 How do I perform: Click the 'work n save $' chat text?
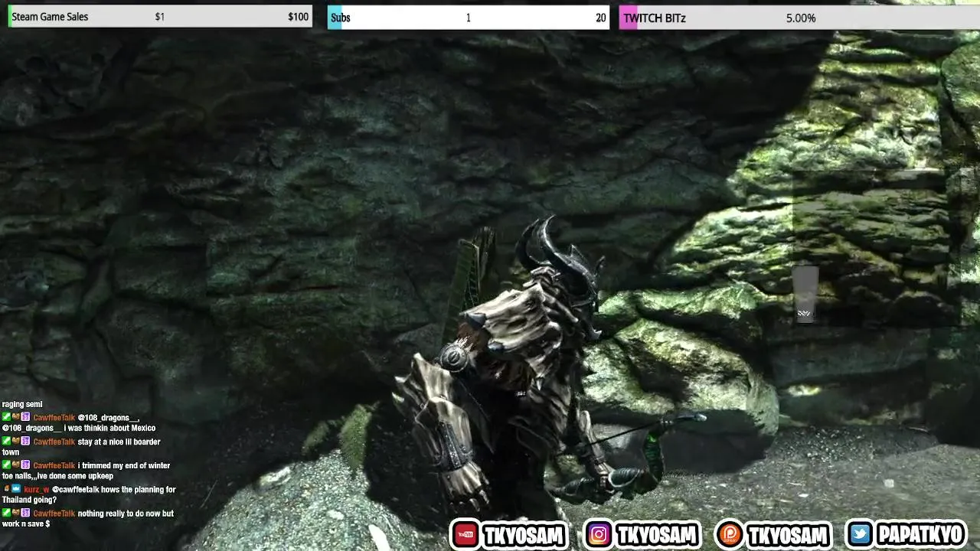(x=26, y=523)
